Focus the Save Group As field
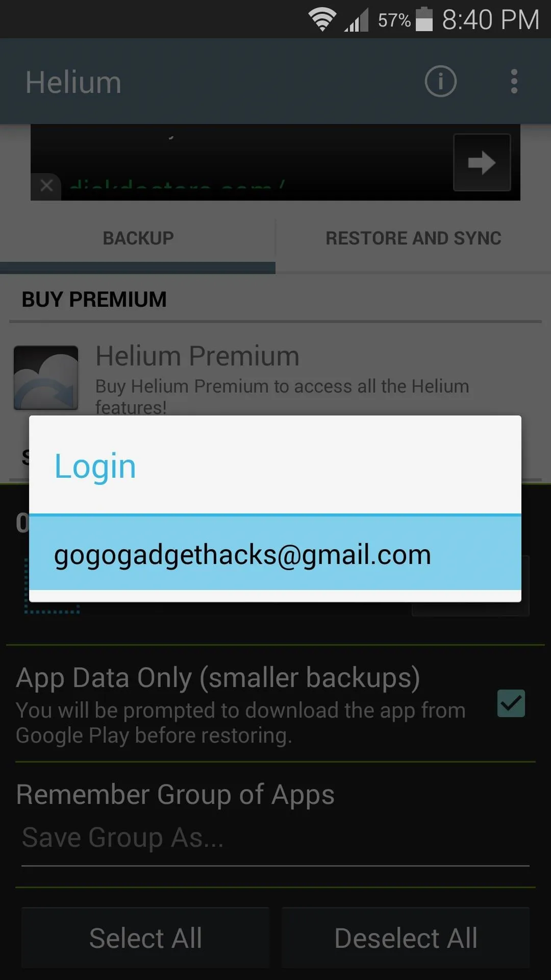Viewport: 551px width, 980px height. (275, 838)
